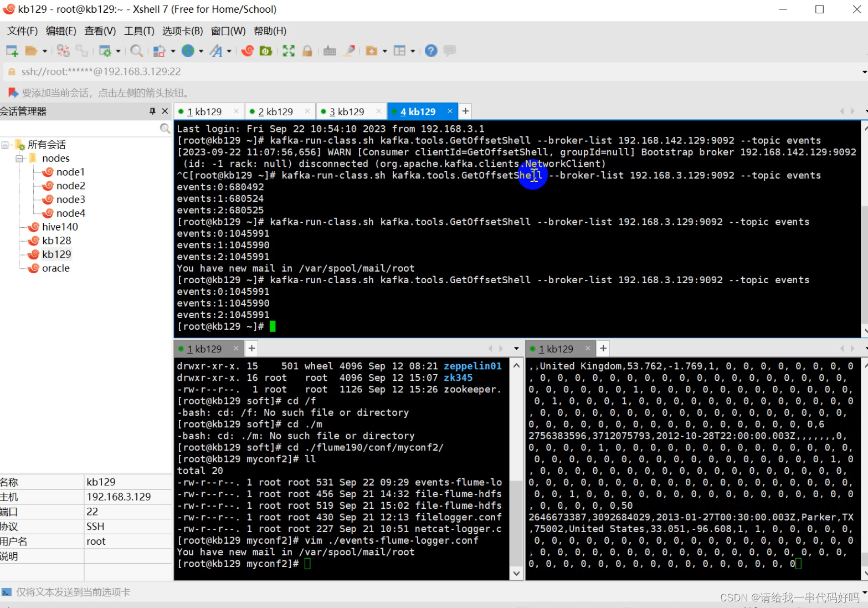The image size is (868, 608).
Task: Open the 选项卡(B) menu
Action: pyautogui.click(x=183, y=31)
